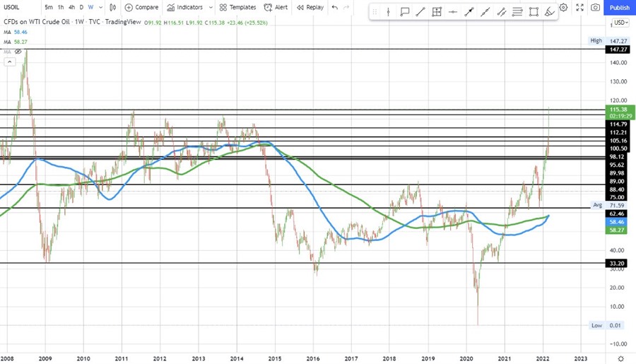Select the arrow drawing tool
This screenshot has height=364, width=636.
[x=469, y=12]
